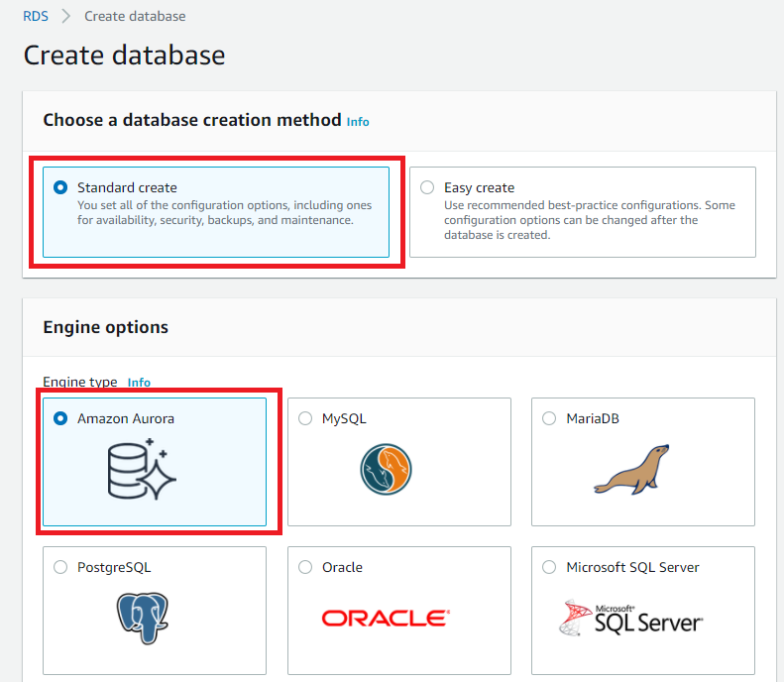Click the Easy create label
Screen dimensions: 784x682
coord(479,187)
